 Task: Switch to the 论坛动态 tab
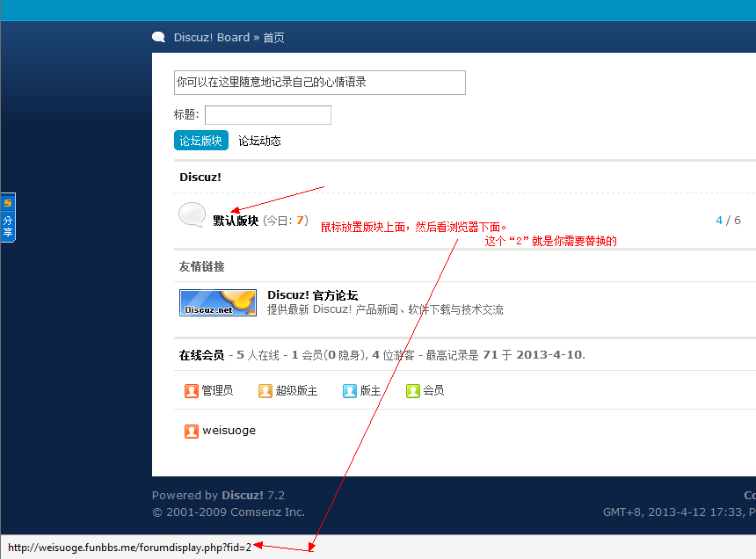[259, 141]
